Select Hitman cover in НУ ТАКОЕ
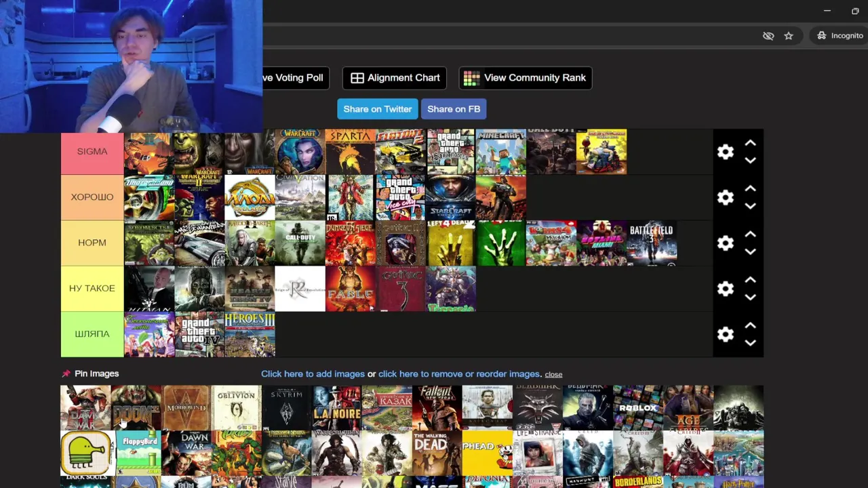868x488 pixels. pos(149,288)
